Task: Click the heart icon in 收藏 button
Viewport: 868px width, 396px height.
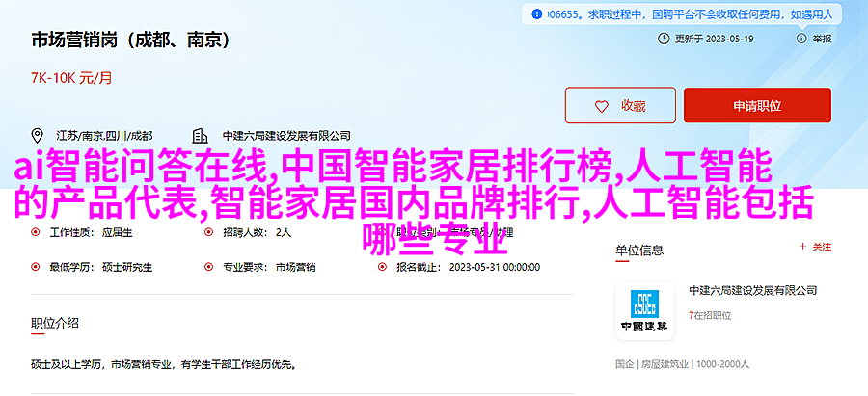Action: (601, 106)
